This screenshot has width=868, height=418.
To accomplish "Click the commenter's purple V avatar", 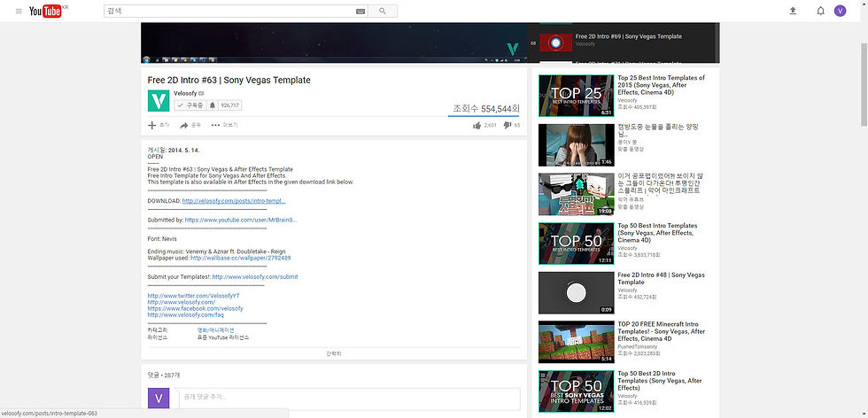I will (159, 399).
